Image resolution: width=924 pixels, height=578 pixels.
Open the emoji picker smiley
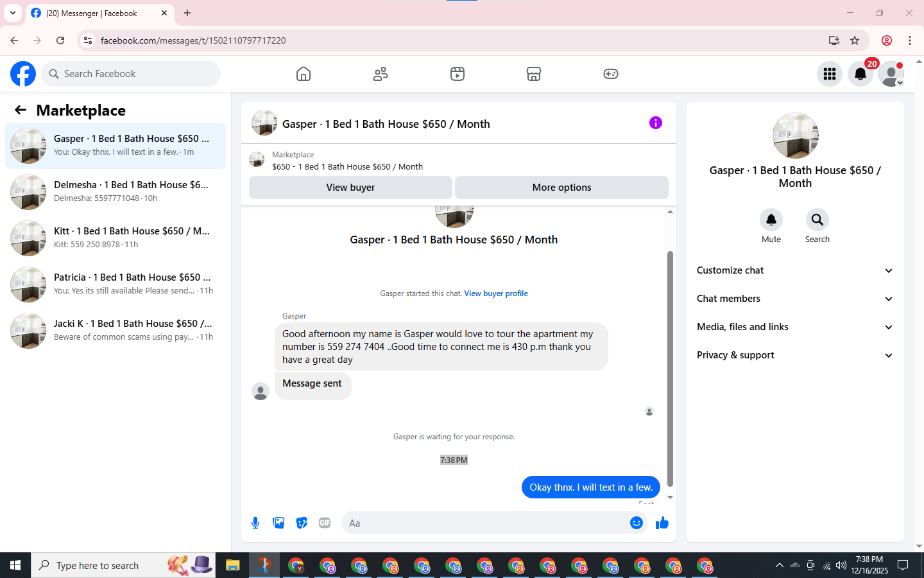636,523
